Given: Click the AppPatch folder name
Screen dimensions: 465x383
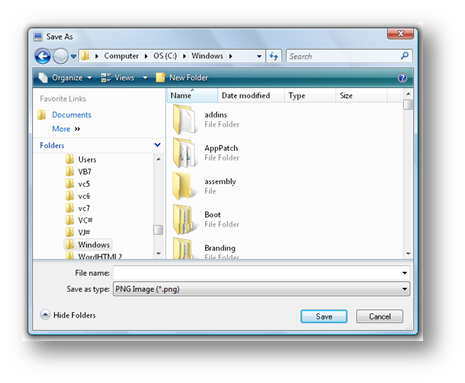Looking at the screenshot, I should [221, 148].
